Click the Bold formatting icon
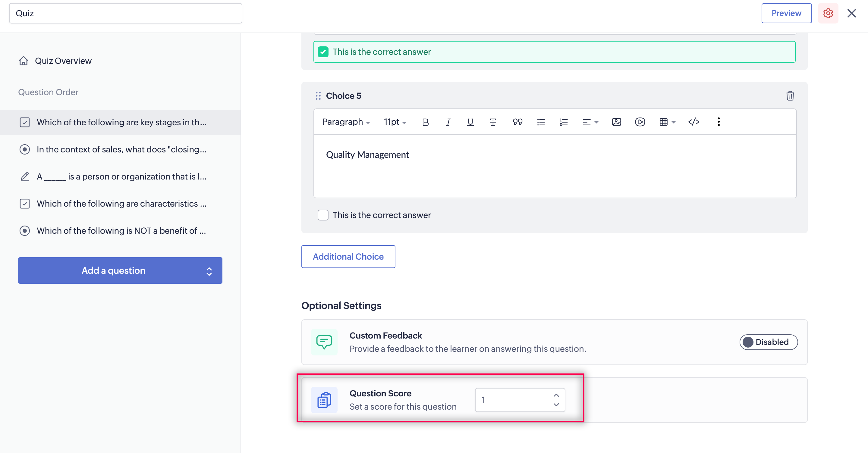 (426, 122)
